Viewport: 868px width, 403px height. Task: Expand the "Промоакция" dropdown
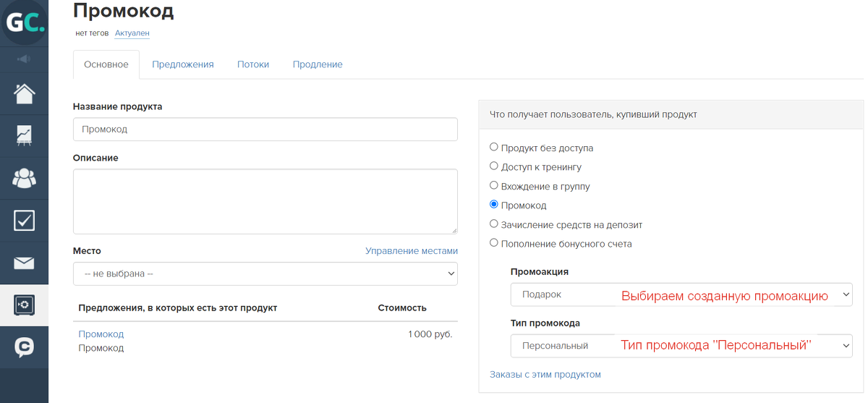pyautogui.click(x=681, y=294)
